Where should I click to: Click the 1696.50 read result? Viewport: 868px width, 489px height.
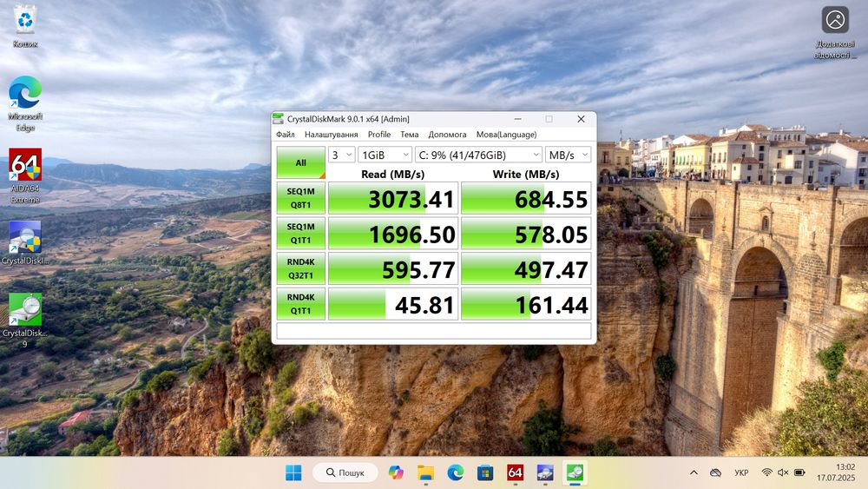[393, 233]
